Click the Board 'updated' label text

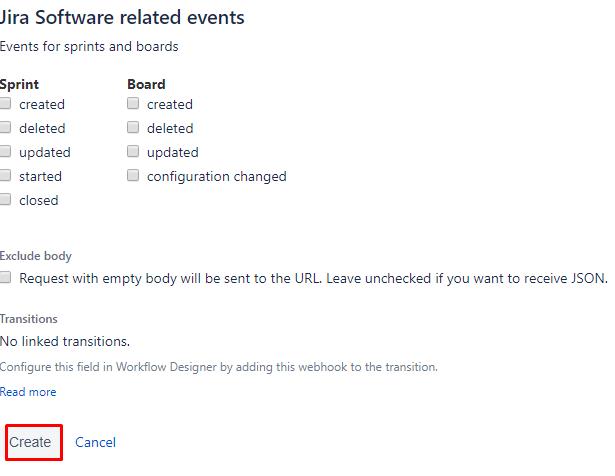pyautogui.click(x=173, y=153)
